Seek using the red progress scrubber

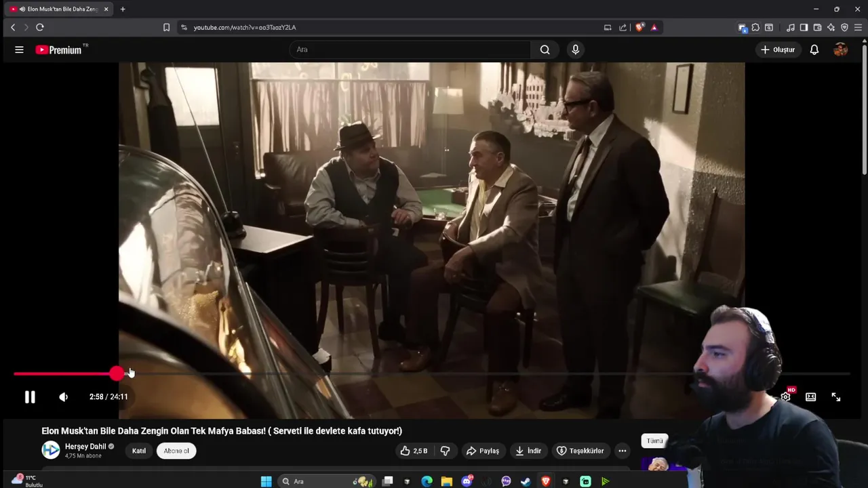[117, 373]
